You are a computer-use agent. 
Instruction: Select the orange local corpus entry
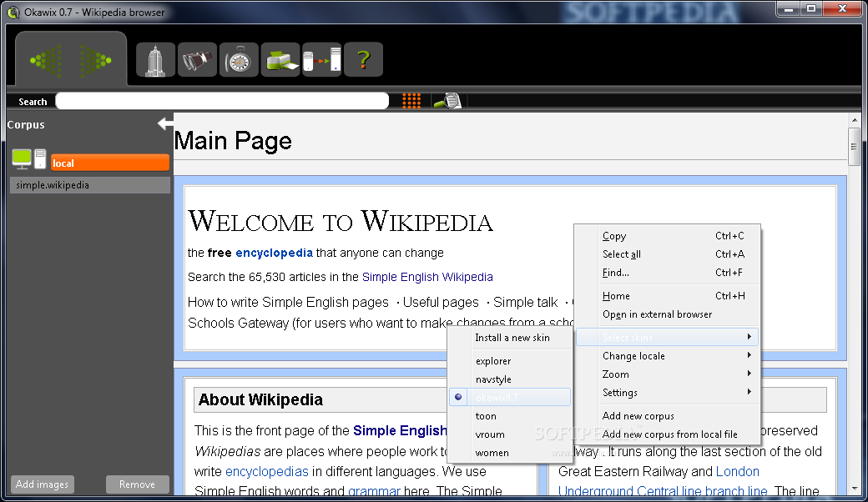[109, 163]
